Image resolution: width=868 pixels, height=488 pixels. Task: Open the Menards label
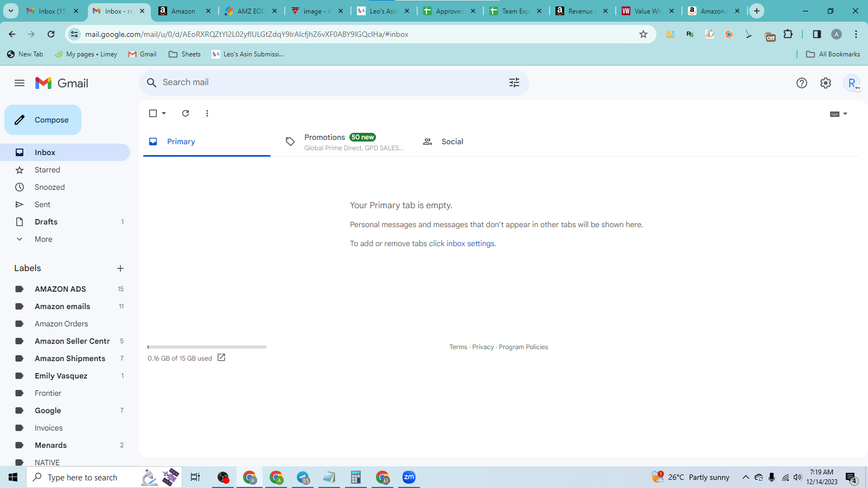coord(65,445)
